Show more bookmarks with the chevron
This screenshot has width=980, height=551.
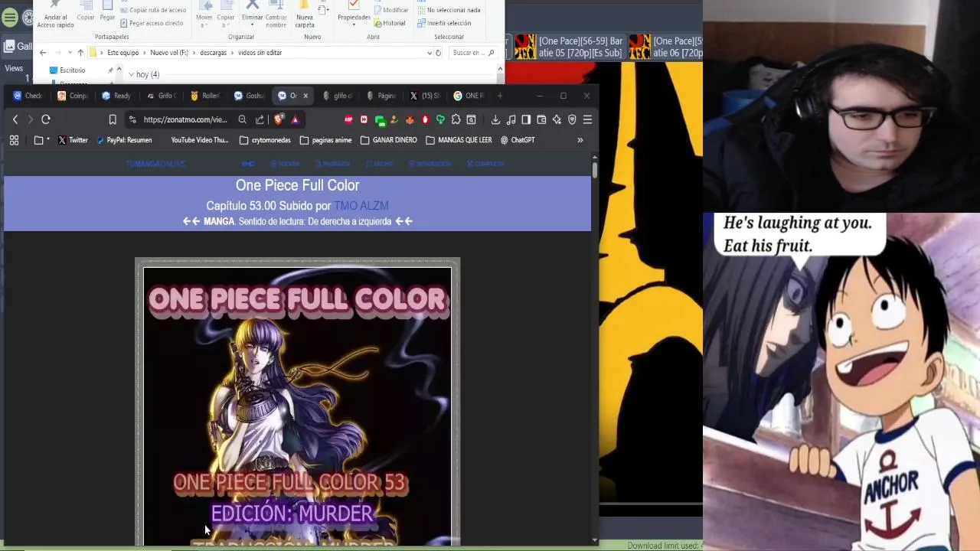click(580, 140)
